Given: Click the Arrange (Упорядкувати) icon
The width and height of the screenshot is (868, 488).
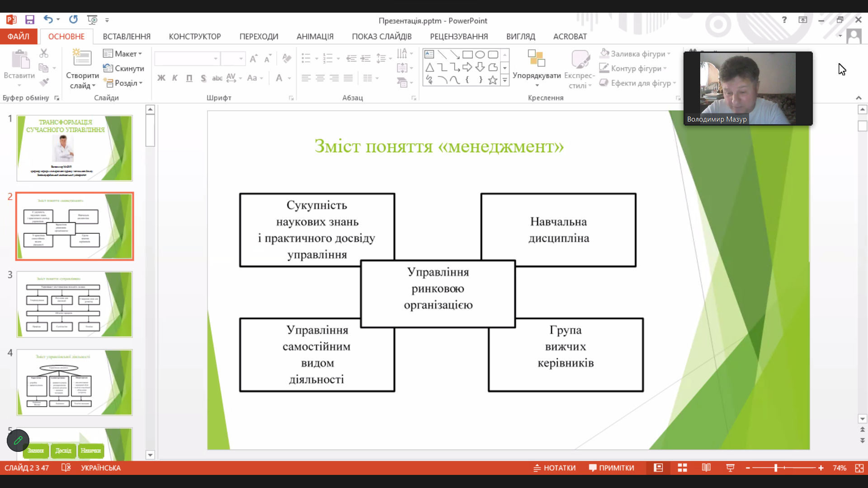Looking at the screenshot, I should pyautogui.click(x=536, y=59).
